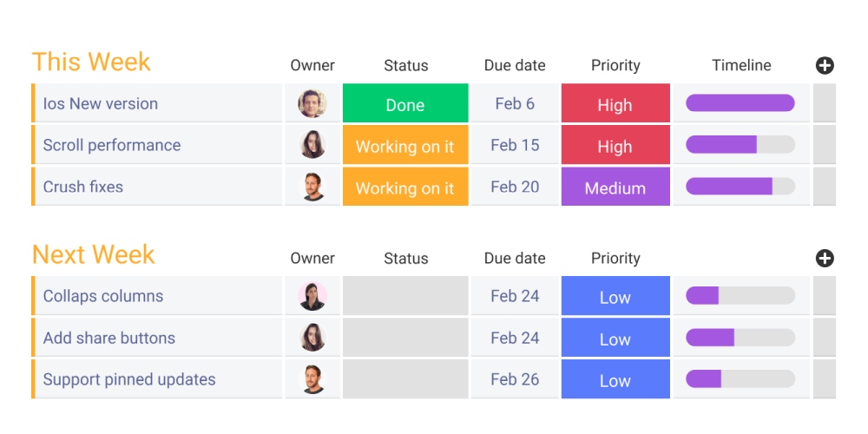Open owner avatar for Ios New version
The height and width of the screenshot is (434, 868).
312,103
